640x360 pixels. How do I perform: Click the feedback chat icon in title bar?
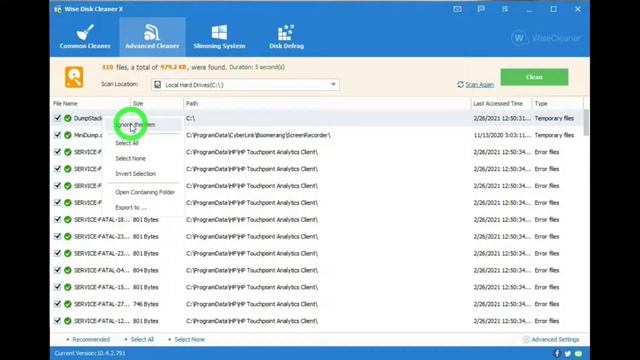(481, 9)
